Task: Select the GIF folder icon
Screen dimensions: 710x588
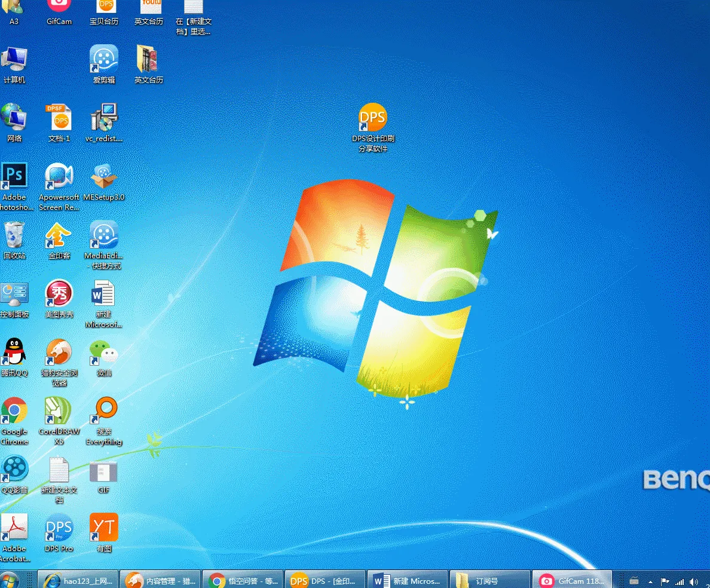Action: tap(104, 476)
